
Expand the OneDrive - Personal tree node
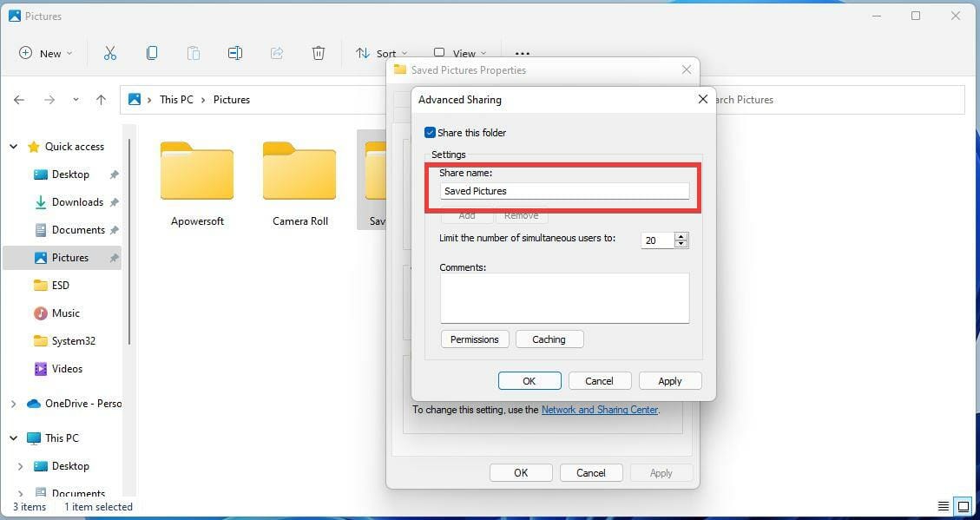13,404
